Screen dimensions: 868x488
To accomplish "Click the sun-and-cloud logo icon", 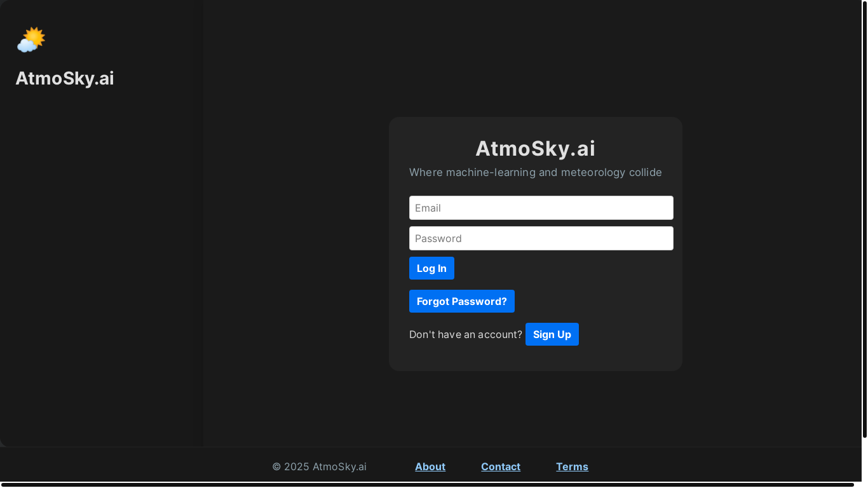I will [x=31, y=40].
